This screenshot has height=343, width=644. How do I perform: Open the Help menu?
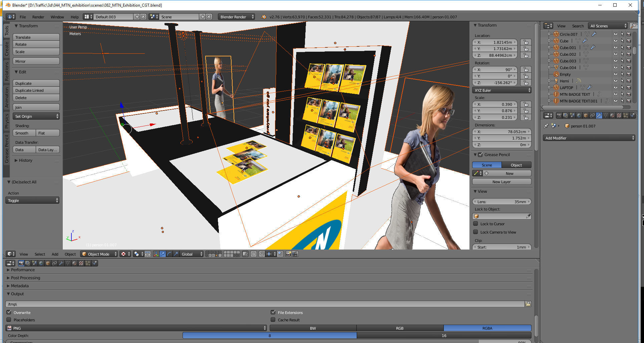(x=74, y=17)
